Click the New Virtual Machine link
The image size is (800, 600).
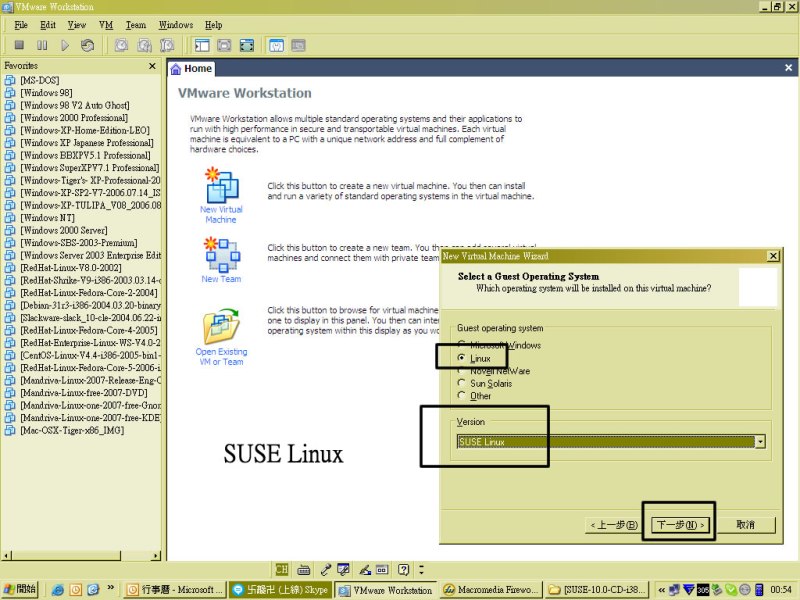pyautogui.click(x=221, y=214)
